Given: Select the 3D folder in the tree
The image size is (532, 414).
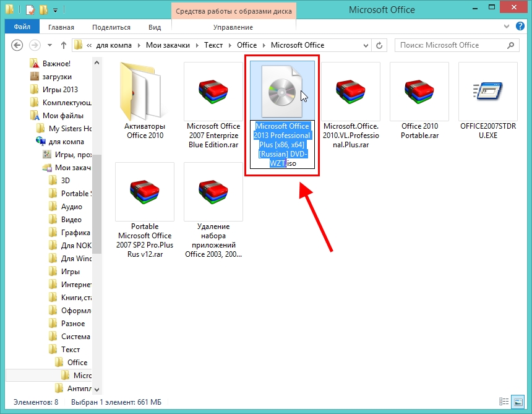Looking at the screenshot, I should (x=59, y=181).
